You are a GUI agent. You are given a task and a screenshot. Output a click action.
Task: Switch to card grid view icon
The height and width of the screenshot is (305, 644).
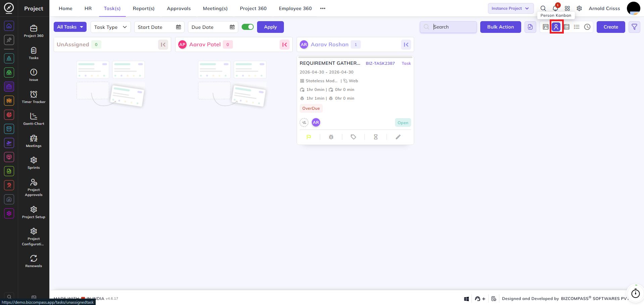566,27
